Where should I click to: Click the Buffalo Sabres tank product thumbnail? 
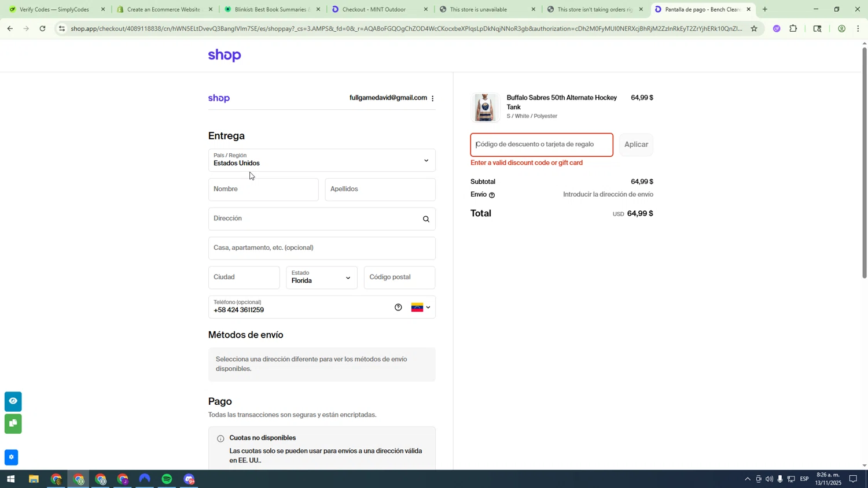[x=485, y=108]
